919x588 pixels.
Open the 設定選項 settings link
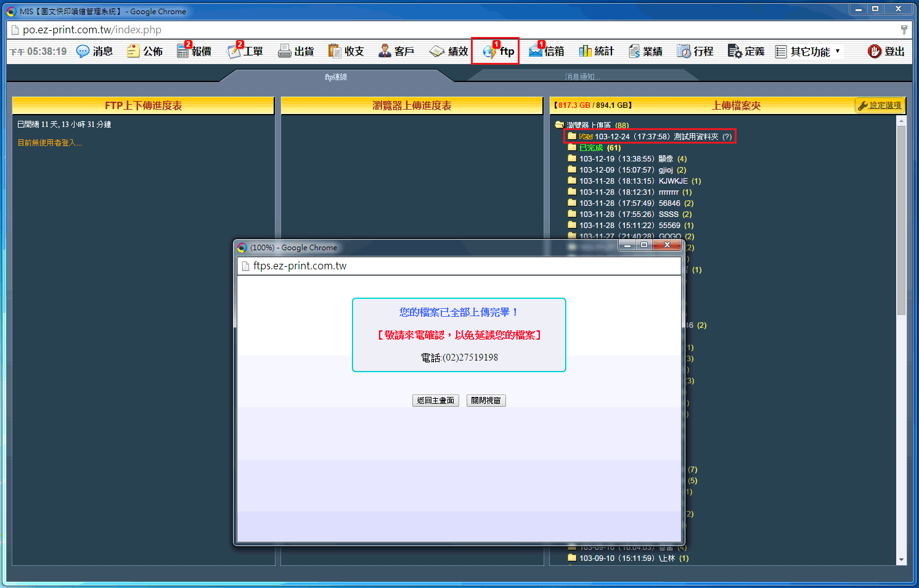880,105
